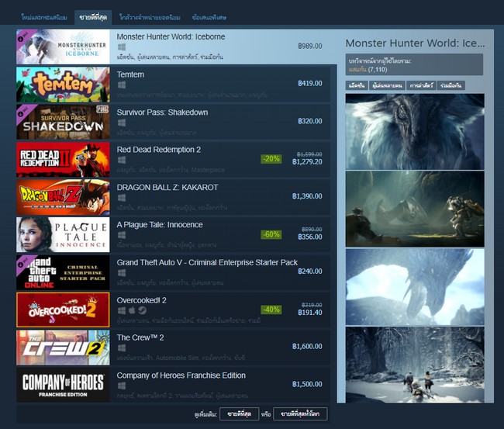
Task: Click the ฿1,390.00 price for Kakarot
Action: click(x=307, y=196)
